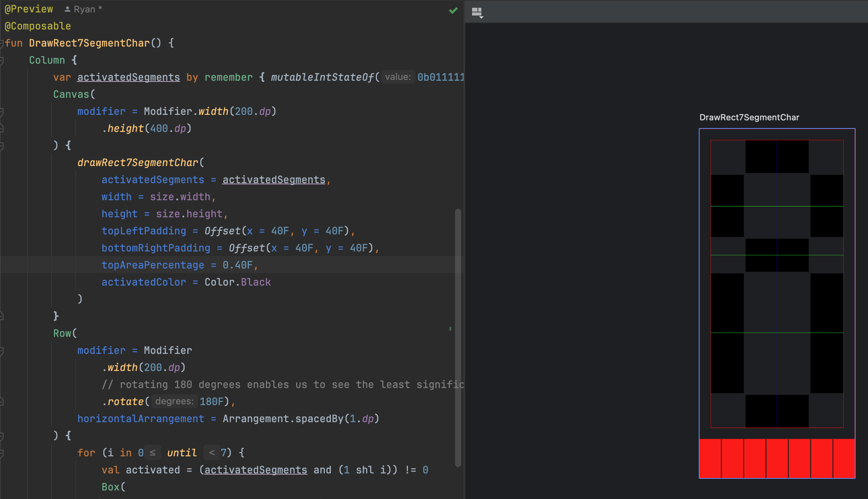This screenshot has height=499, width=868.
Task: Click the 0b011111 binary literal
Action: click(441, 77)
